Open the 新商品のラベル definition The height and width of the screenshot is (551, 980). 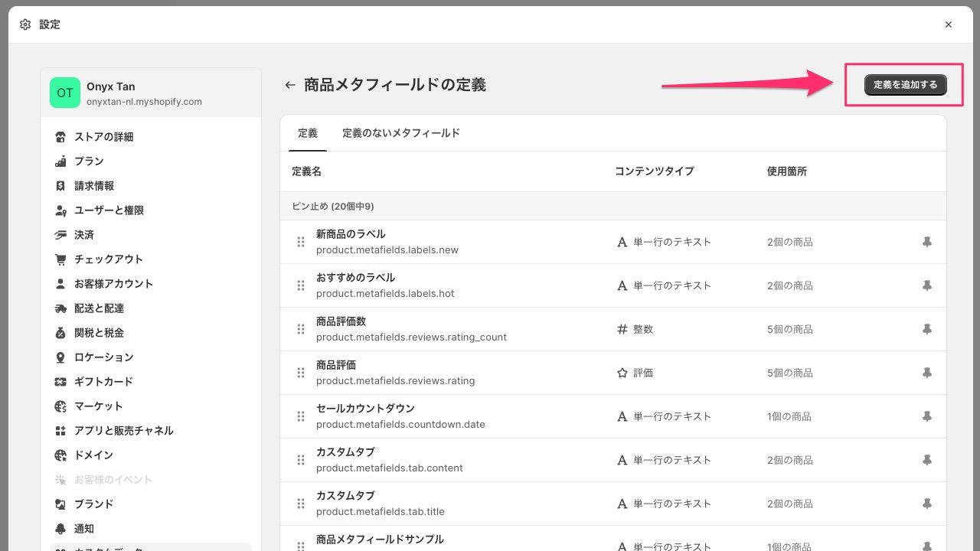351,234
